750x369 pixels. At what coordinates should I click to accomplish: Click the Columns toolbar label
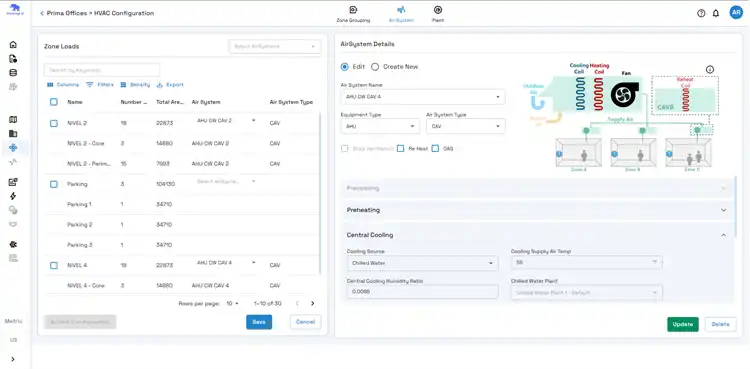click(67, 85)
